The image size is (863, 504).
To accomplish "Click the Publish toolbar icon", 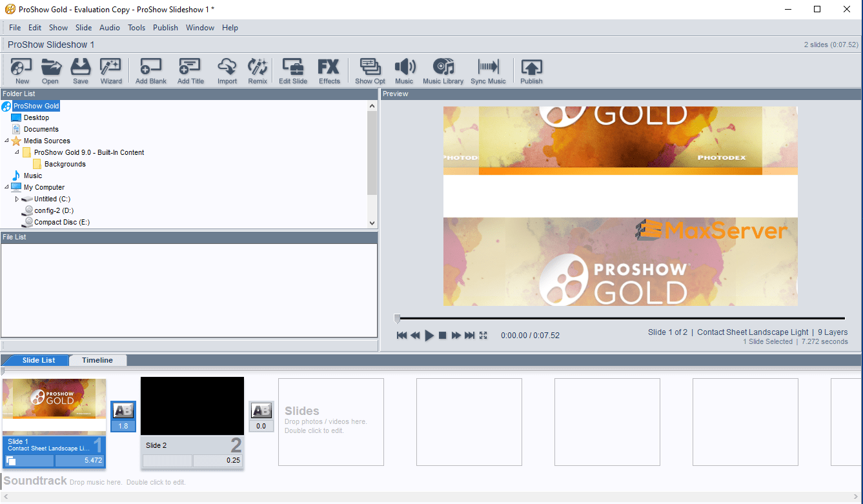I will [x=531, y=70].
